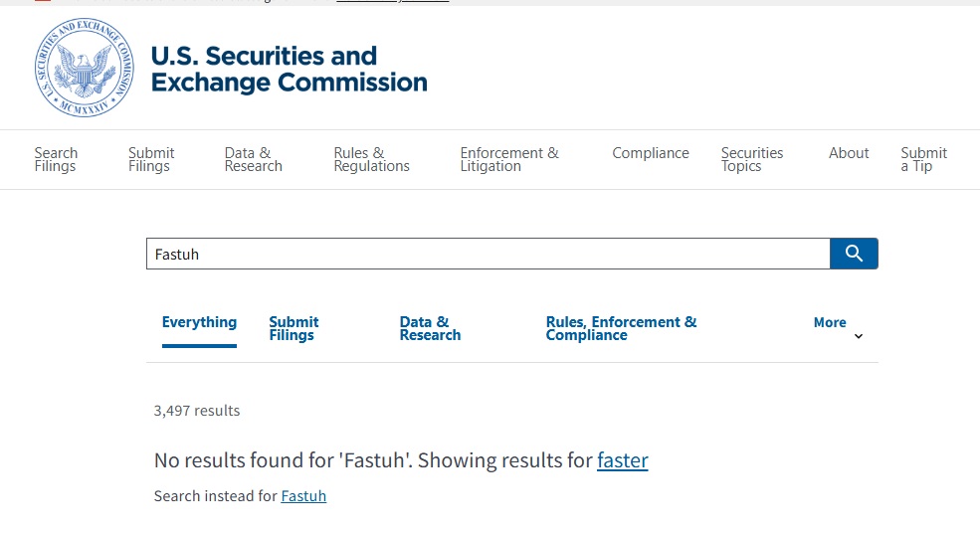This screenshot has height=534, width=980.
Task: Open the Search Filings menu
Action: click(57, 160)
